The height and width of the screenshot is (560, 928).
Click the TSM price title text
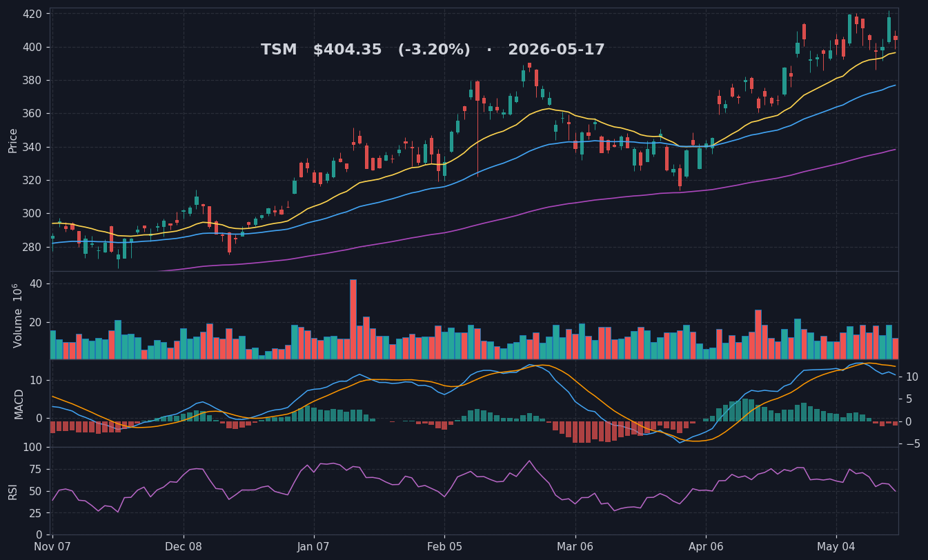433,50
